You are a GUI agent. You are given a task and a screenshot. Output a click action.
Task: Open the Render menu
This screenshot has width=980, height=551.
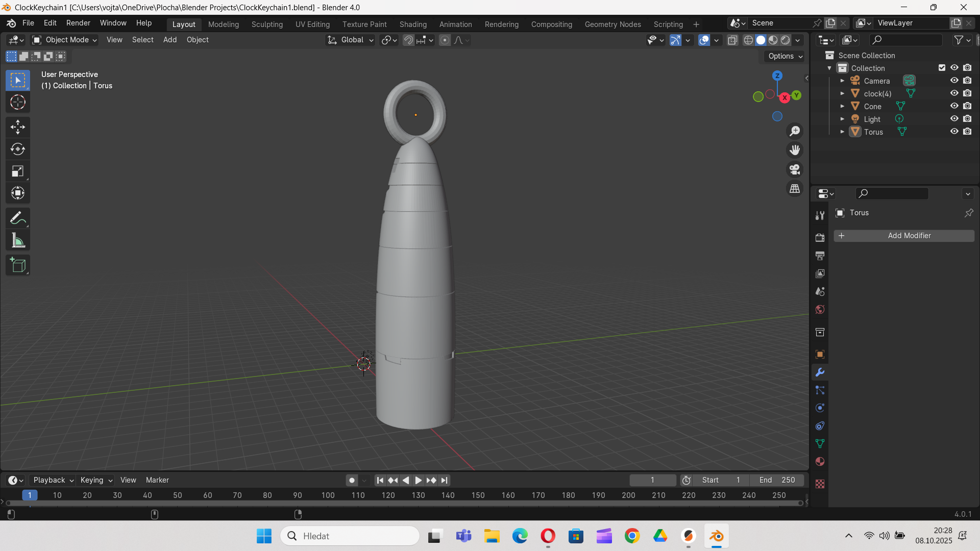pos(78,23)
